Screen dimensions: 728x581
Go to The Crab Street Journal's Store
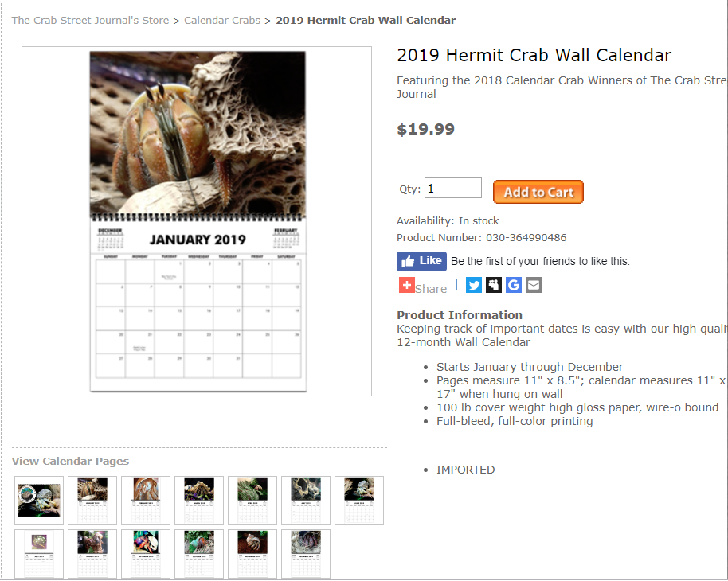(90, 20)
